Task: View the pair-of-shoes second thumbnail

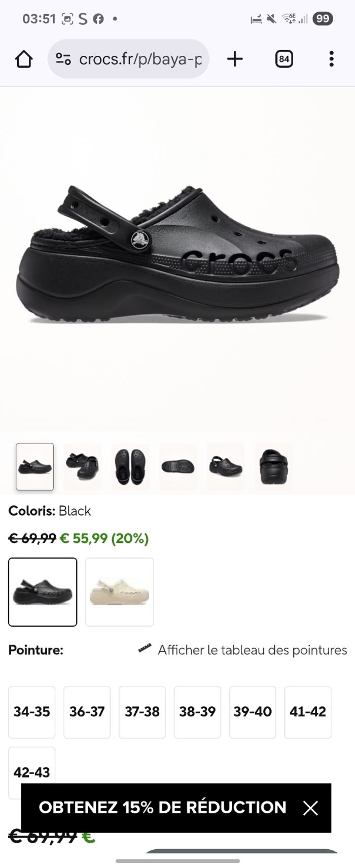Action: coord(83,467)
